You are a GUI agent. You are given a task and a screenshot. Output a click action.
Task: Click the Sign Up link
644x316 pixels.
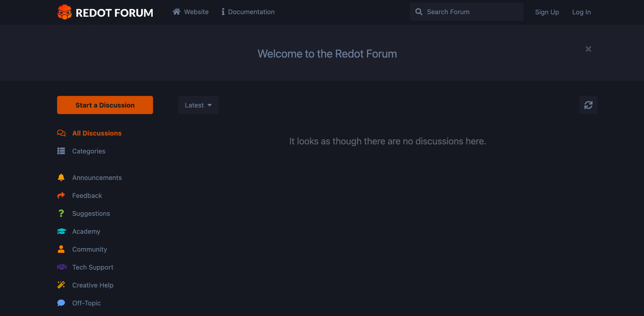(547, 12)
